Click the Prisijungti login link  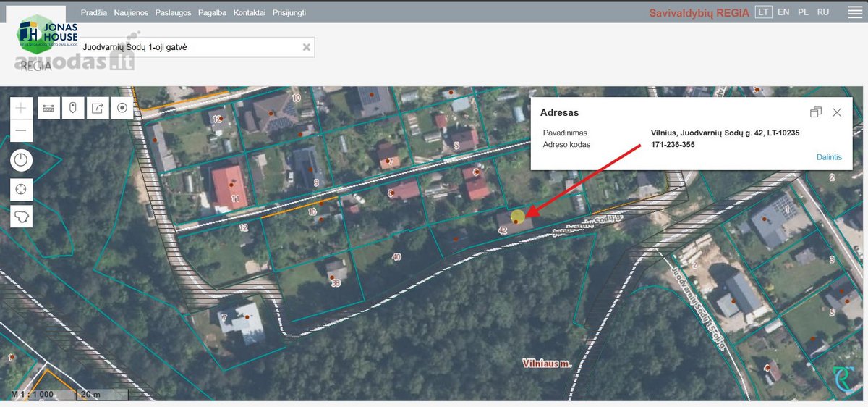coord(289,13)
